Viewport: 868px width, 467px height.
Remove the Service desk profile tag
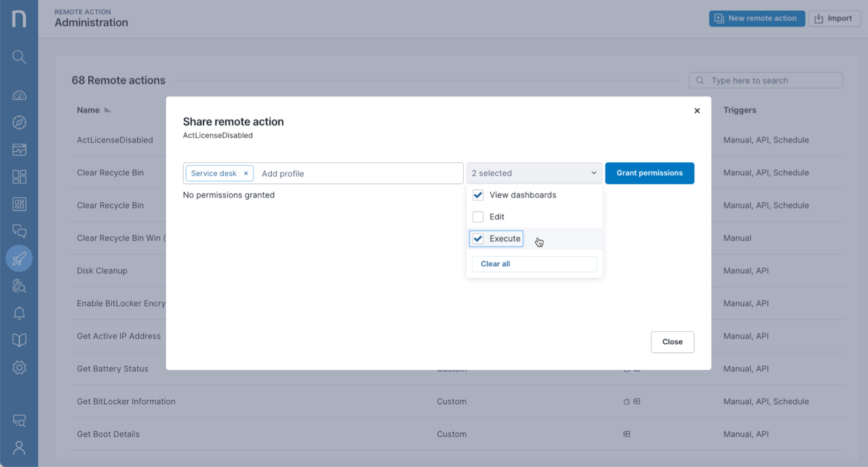(246, 173)
